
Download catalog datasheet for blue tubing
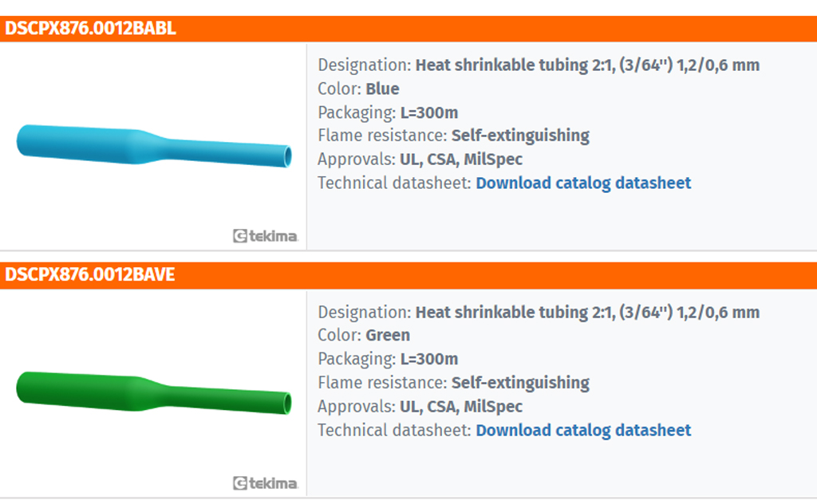tap(583, 183)
